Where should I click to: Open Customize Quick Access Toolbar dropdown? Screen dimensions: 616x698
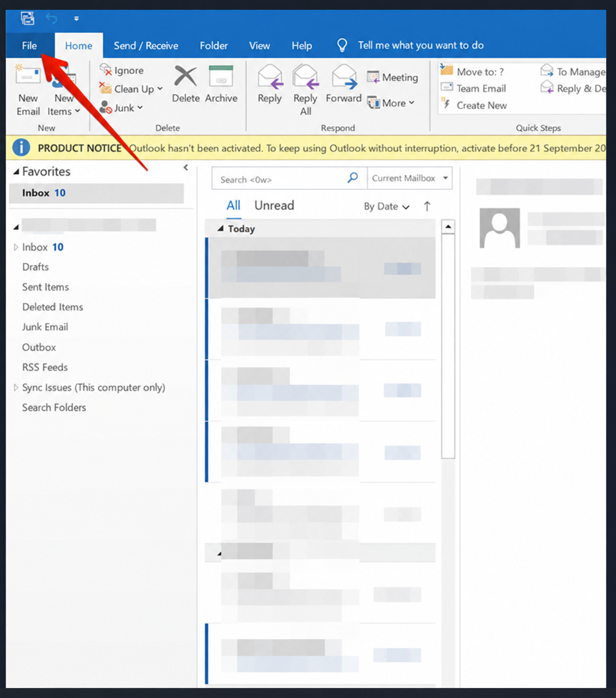point(76,19)
